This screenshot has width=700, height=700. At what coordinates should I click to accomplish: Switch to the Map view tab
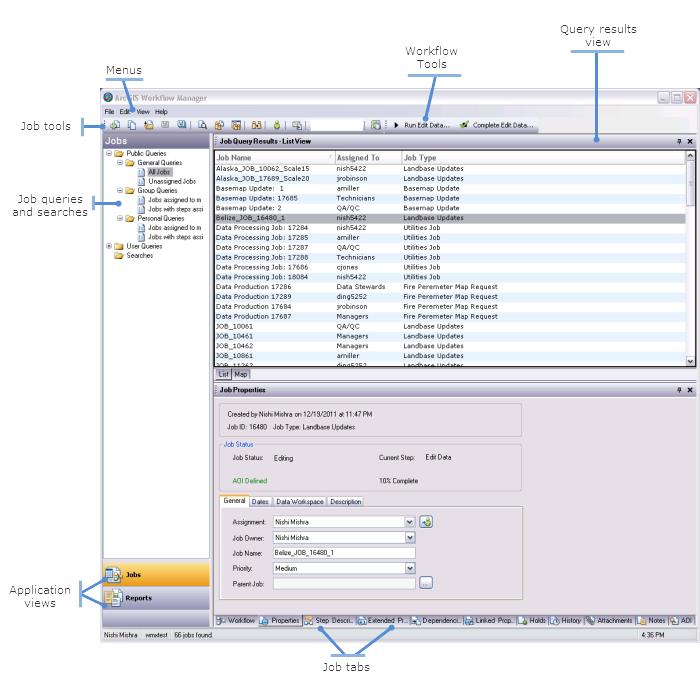pos(241,374)
